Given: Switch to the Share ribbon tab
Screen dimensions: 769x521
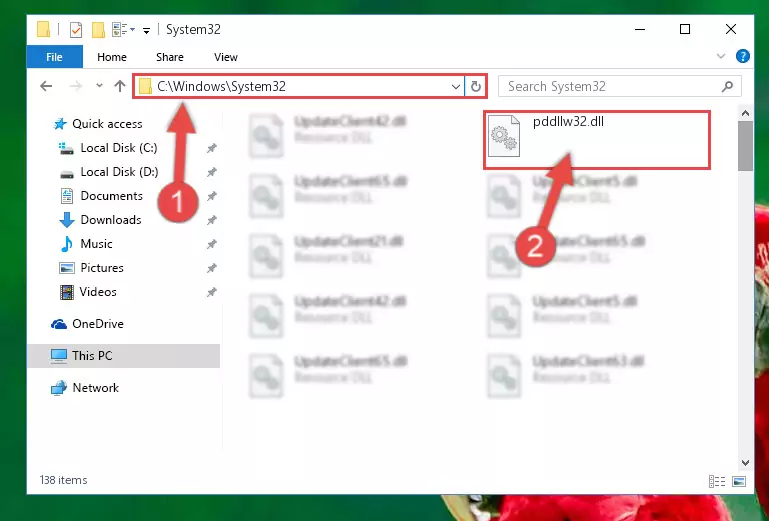Looking at the screenshot, I should [x=170, y=57].
